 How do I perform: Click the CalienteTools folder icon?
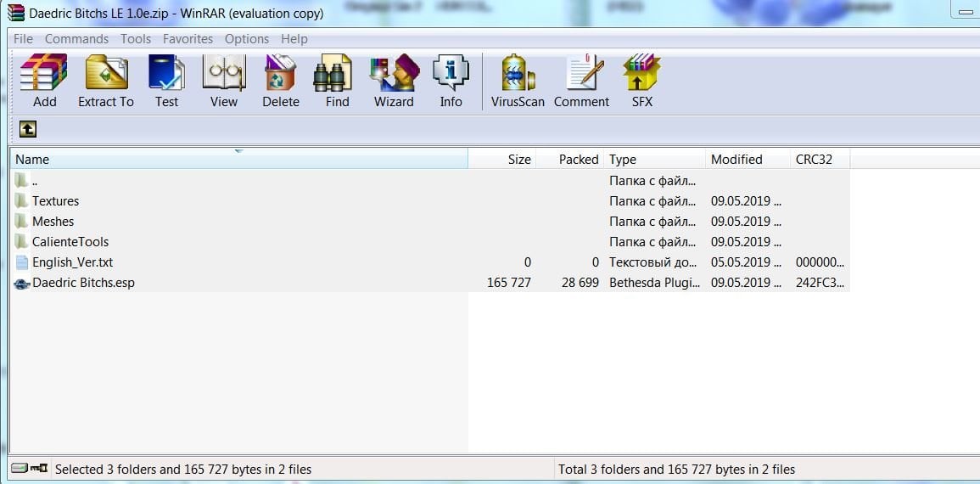click(22, 241)
